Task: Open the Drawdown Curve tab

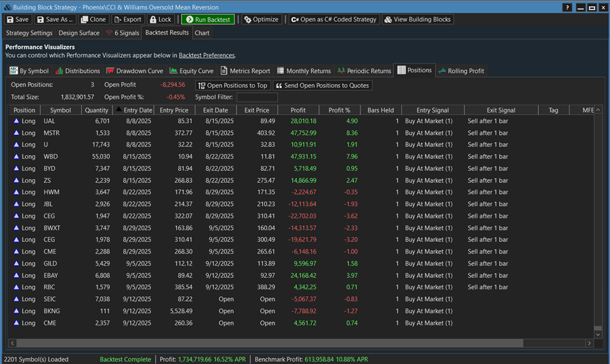Action: [135, 70]
